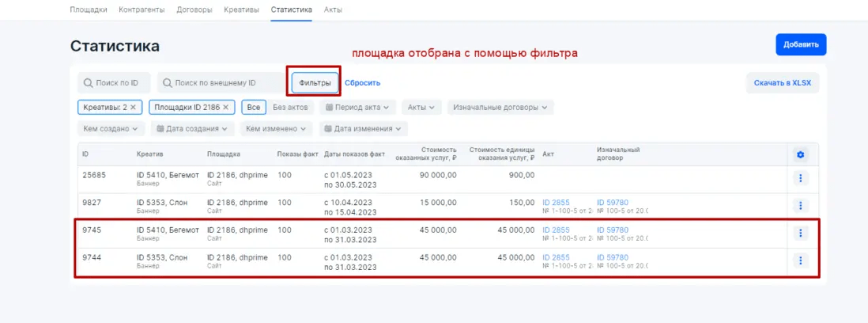
Task: Remove the 'Площадки ID 2186' filter chip
Action: (x=226, y=107)
